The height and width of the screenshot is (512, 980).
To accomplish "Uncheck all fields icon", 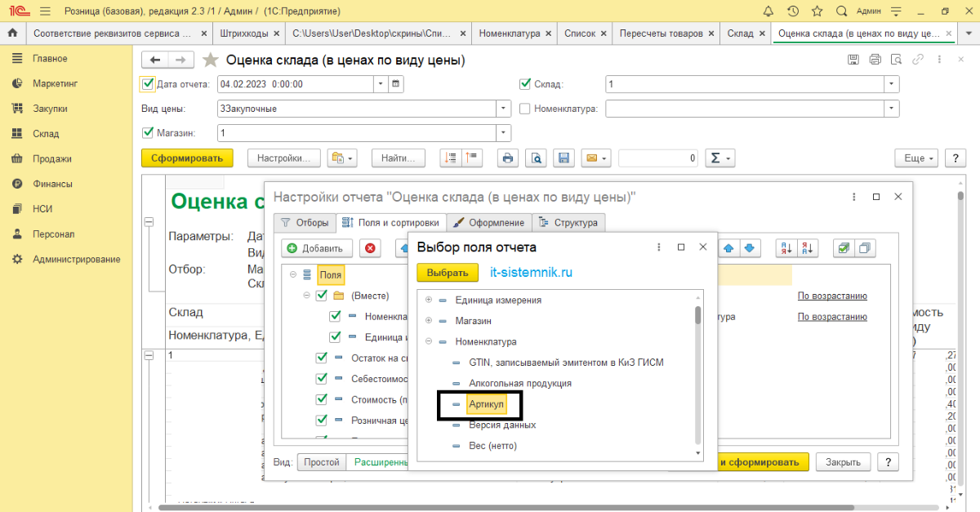I will (866, 248).
